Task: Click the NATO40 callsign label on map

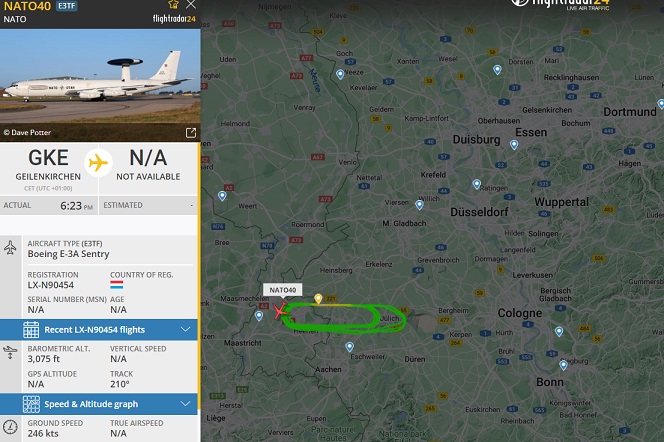Action: [x=283, y=290]
